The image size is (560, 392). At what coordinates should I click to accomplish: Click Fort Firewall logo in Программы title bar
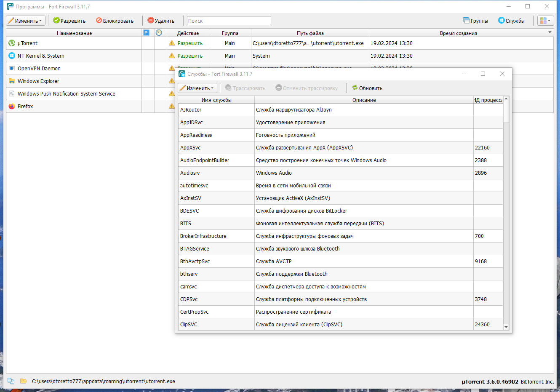coord(10,6)
